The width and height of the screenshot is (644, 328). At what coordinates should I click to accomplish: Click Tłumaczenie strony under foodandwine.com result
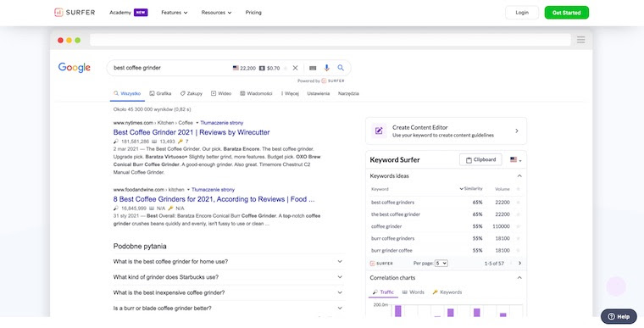214,190
